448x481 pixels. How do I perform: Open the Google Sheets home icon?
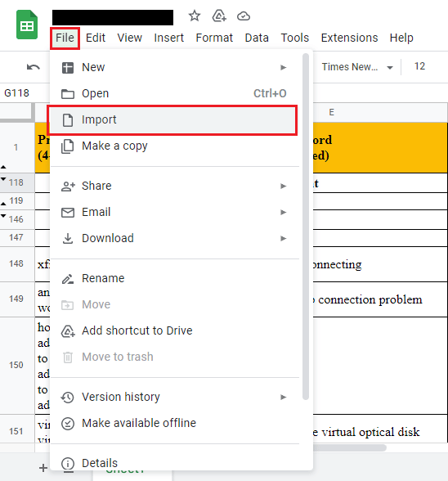[x=27, y=25]
